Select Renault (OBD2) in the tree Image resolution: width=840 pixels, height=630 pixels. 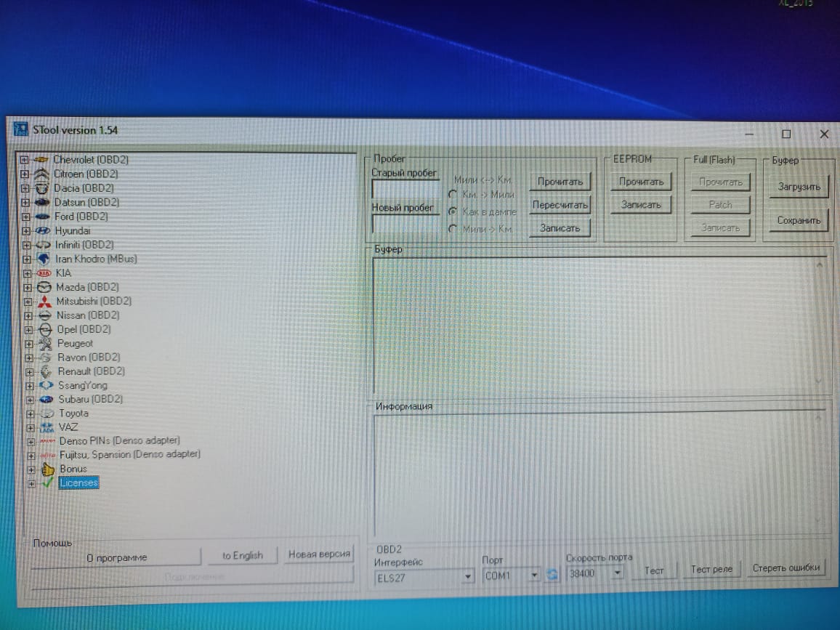[91, 371]
